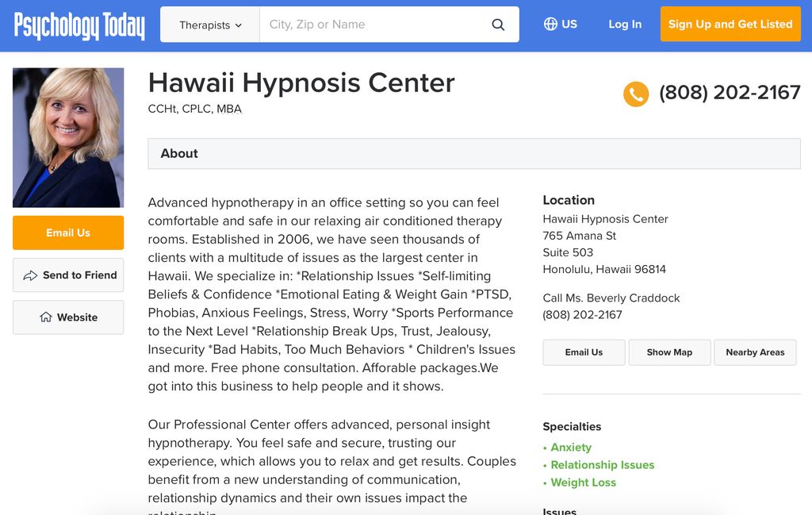Open the Weight Loss specialty link
Image resolution: width=812 pixels, height=515 pixels.
coord(583,482)
